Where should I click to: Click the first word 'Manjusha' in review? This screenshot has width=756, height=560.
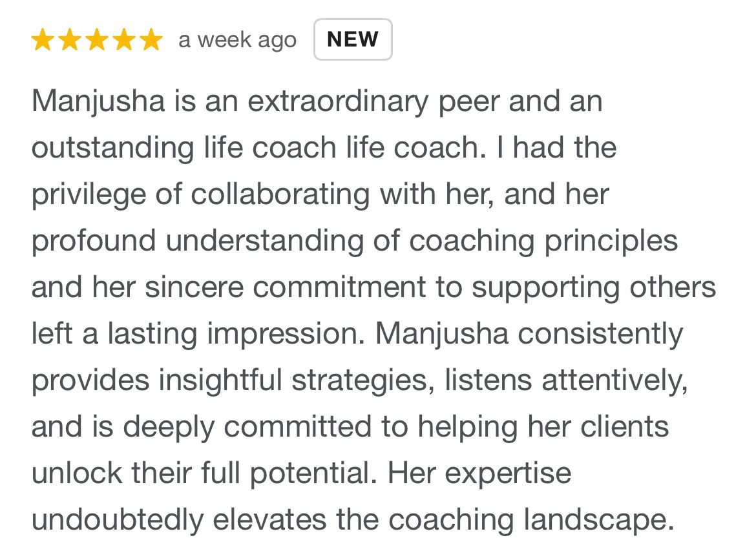pyautogui.click(x=98, y=103)
